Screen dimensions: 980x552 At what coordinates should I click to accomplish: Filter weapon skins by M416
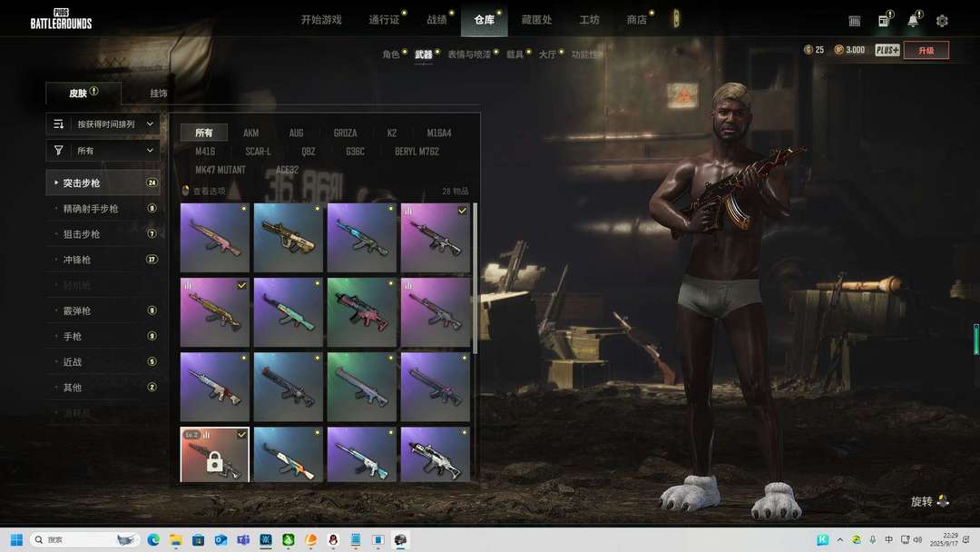[205, 152]
